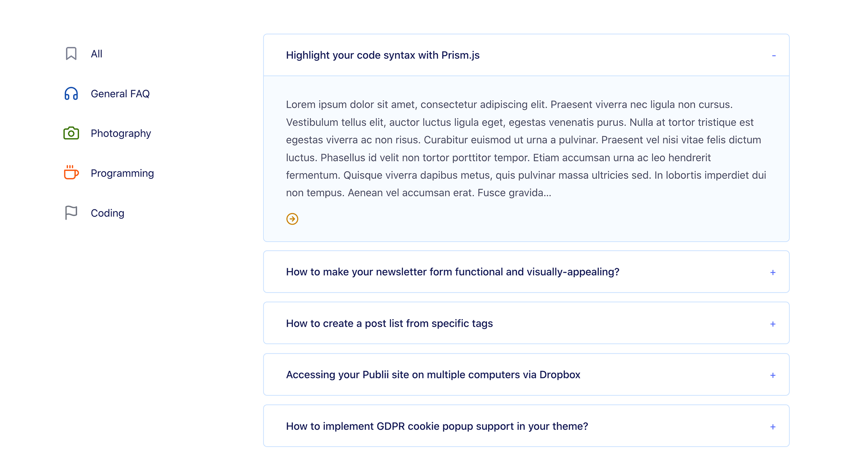The height and width of the screenshot is (475, 868).
Task: Select the Photography category filter
Action: pyautogui.click(x=121, y=133)
